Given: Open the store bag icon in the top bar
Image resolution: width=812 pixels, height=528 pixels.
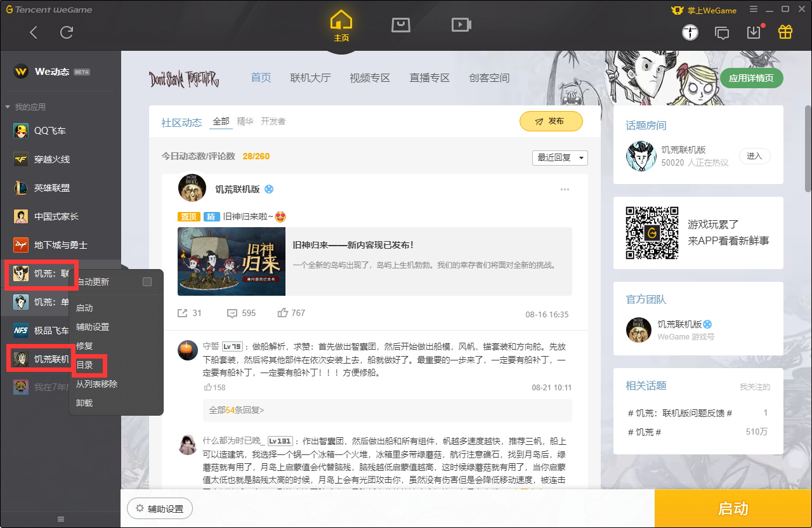Looking at the screenshot, I should tap(400, 25).
